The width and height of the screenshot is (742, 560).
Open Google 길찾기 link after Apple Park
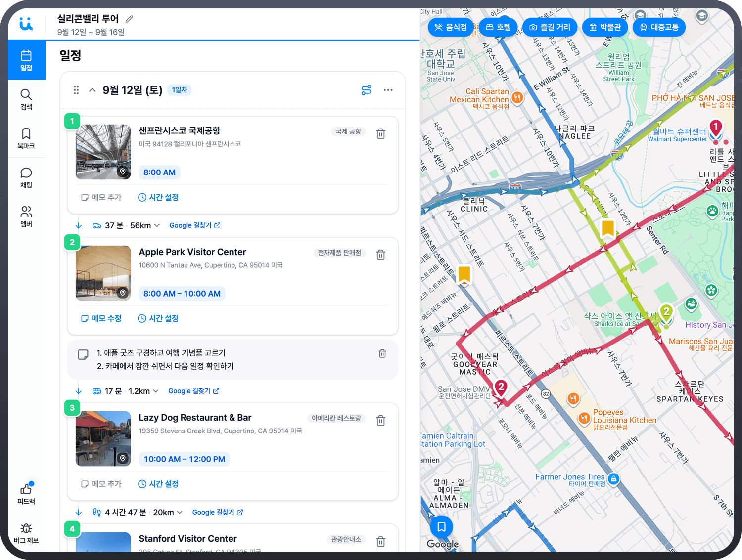coord(194,391)
